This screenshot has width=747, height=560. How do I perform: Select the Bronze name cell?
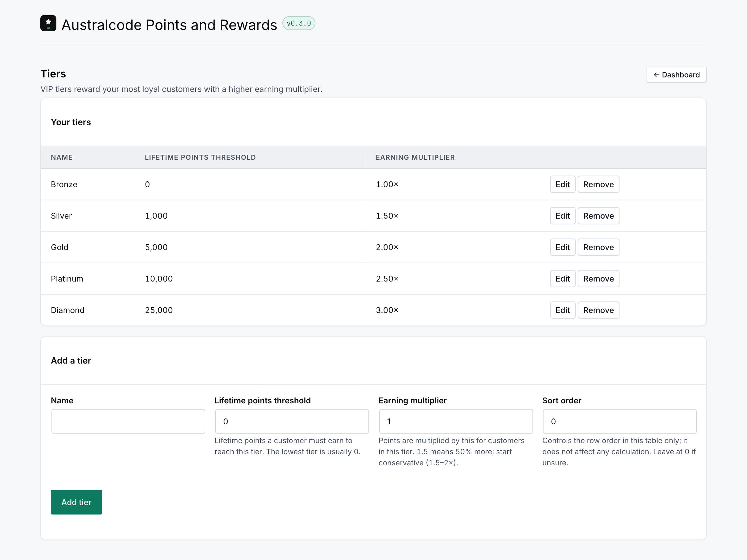coord(64,184)
